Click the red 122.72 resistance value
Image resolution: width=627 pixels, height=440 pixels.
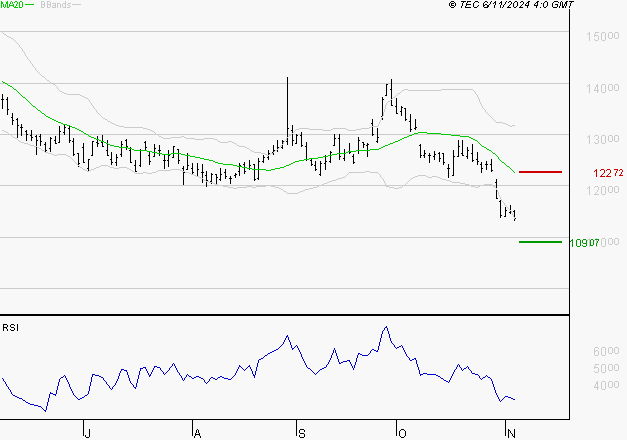608,173
